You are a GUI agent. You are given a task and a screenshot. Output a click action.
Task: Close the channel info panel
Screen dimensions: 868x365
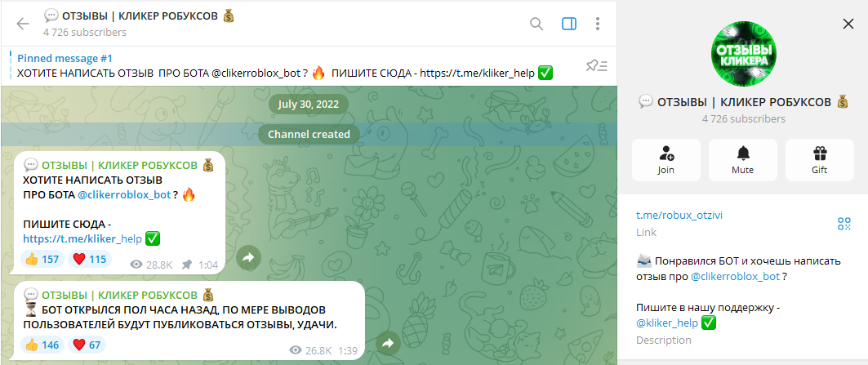(848, 23)
